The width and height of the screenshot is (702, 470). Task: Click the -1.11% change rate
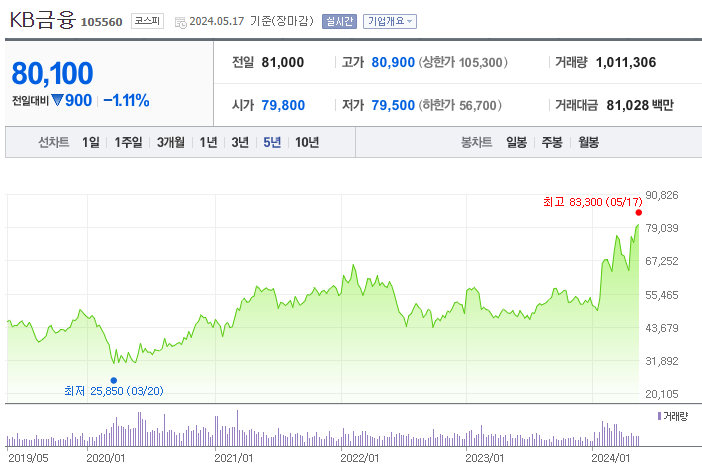pyautogui.click(x=126, y=100)
